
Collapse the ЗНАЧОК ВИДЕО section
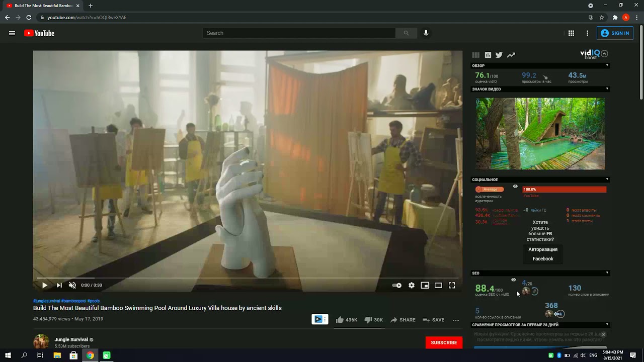[x=607, y=89]
